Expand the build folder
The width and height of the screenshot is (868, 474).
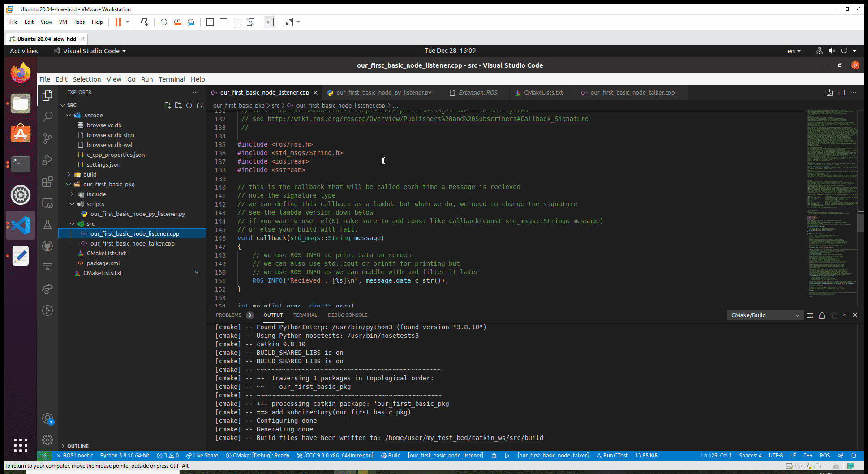(x=69, y=174)
